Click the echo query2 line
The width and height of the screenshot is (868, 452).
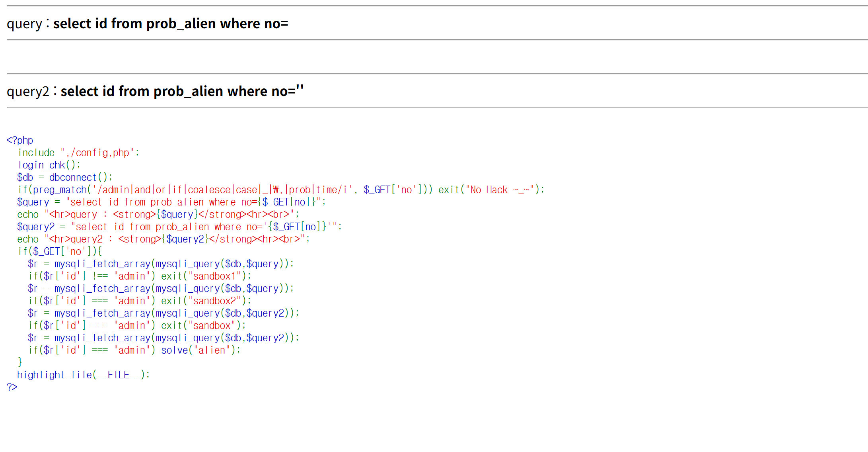[x=163, y=239]
